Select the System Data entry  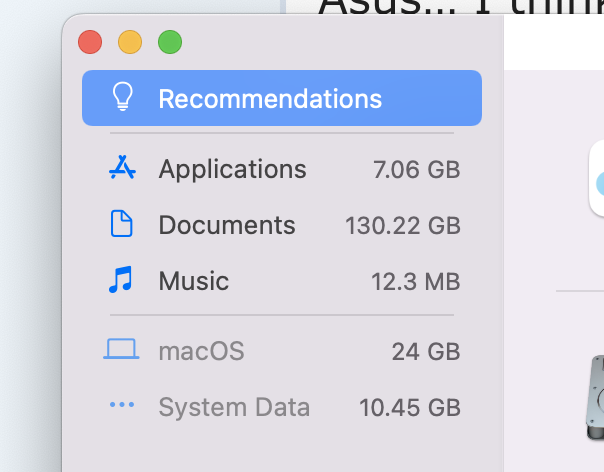pos(234,407)
